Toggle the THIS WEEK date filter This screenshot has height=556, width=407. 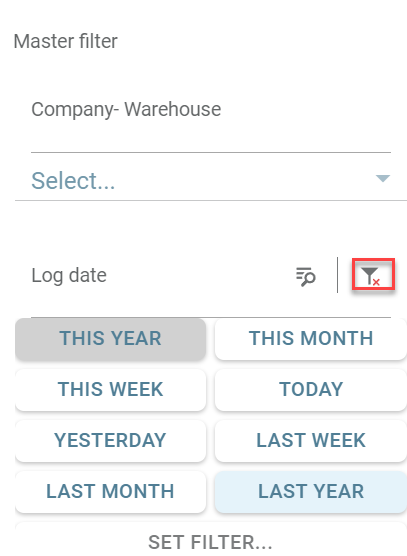click(111, 389)
